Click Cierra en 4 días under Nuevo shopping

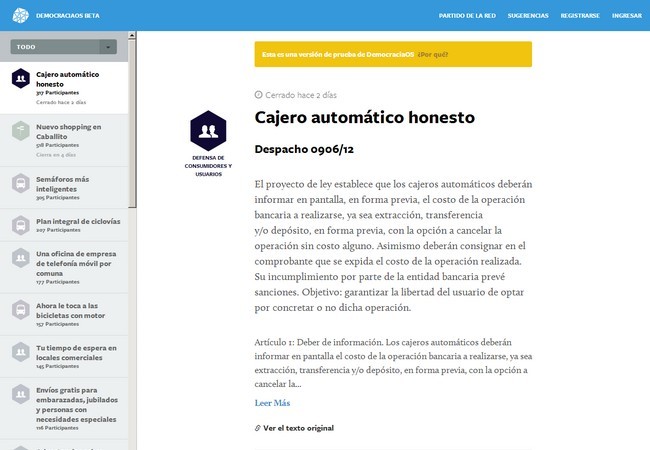56,155
